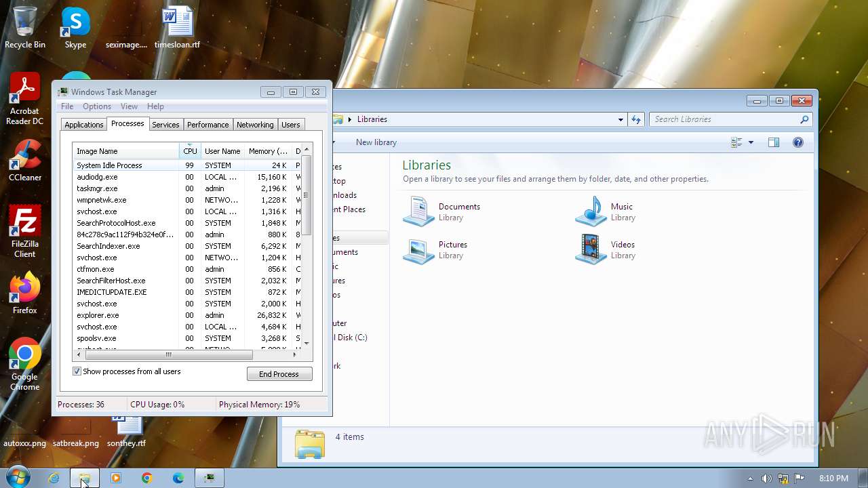Click the clock showing 8:10 PM
The height and width of the screenshot is (488, 868).
[x=833, y=479]
